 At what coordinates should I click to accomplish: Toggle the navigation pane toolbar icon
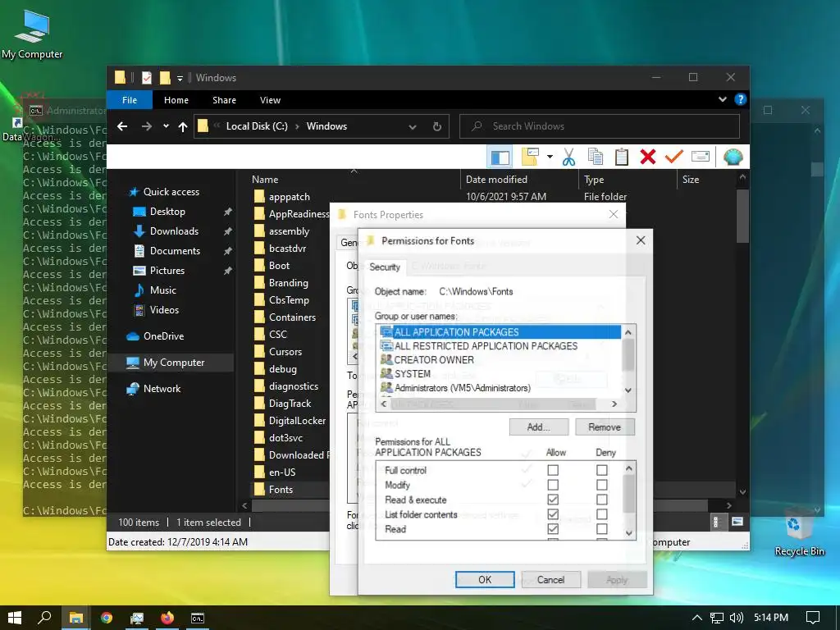(500, 157)
